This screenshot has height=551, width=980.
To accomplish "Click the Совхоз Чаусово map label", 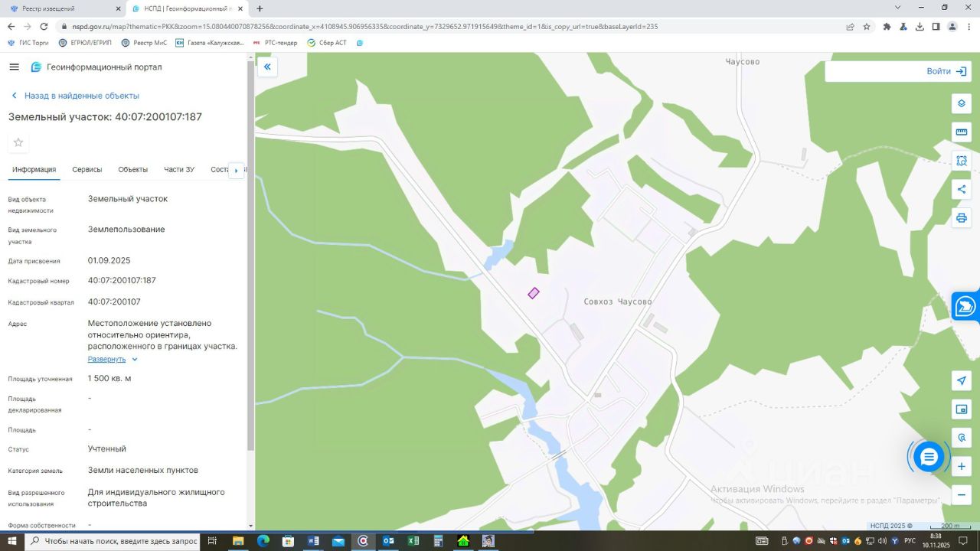I will [618, 302].
